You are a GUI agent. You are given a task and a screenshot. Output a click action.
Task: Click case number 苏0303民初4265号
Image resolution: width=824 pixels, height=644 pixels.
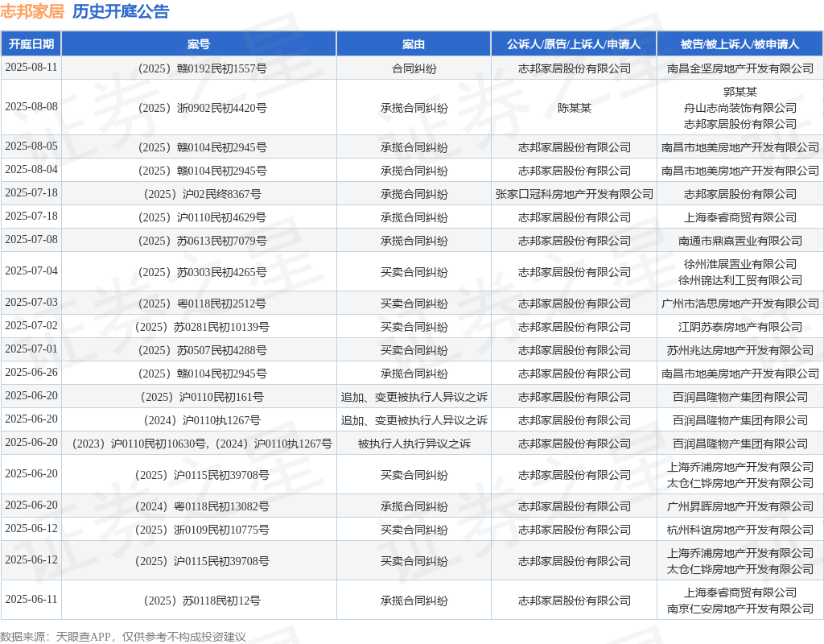coord(202,272)
